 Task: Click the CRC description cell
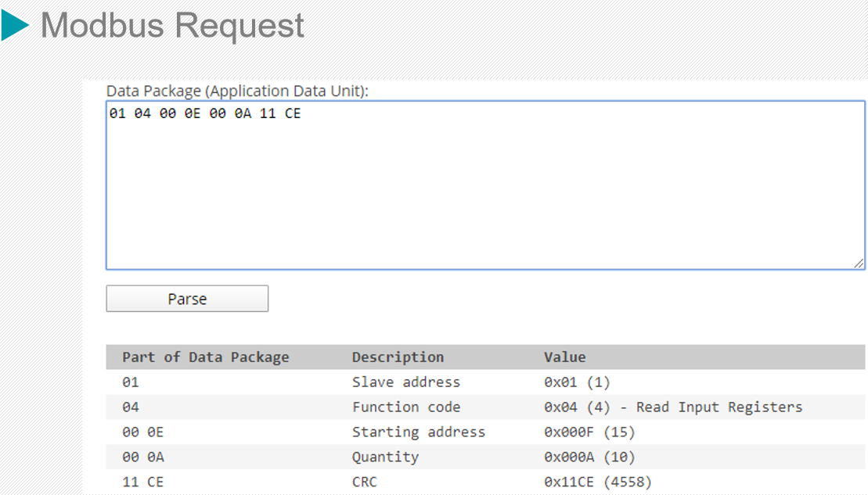point(364,482)
